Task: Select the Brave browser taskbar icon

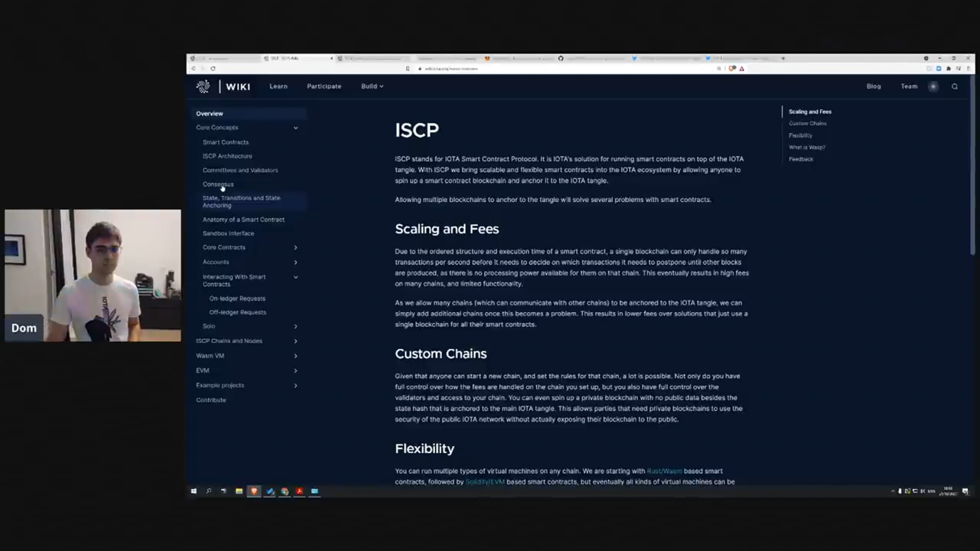Action: (x=254, y=491)
